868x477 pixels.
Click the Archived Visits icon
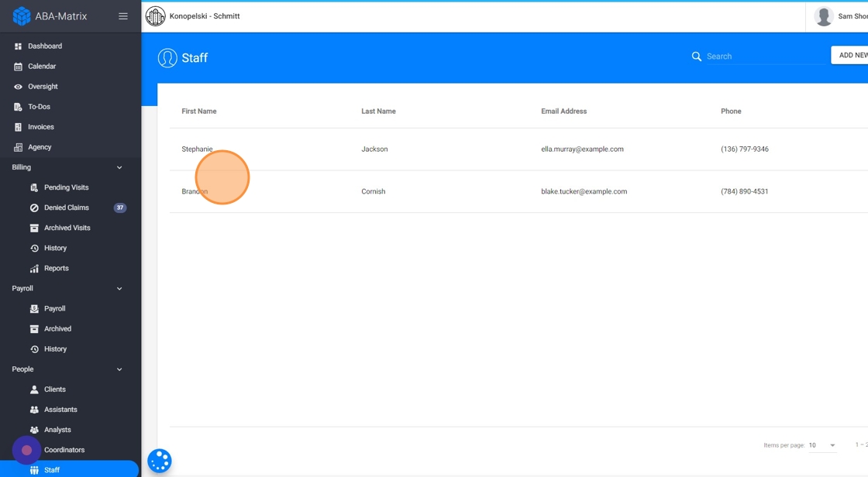(34, 228)
